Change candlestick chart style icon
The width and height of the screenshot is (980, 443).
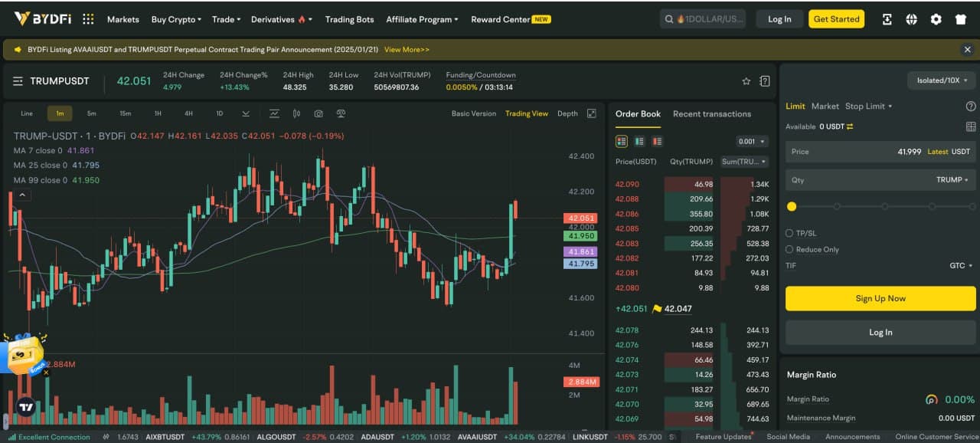coord(296,113)
